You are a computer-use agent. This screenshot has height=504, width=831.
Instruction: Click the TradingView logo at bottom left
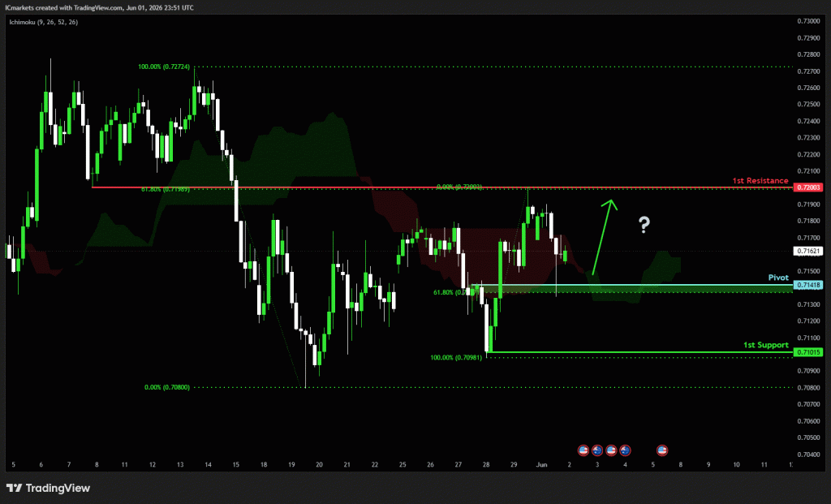click(48, 488)
